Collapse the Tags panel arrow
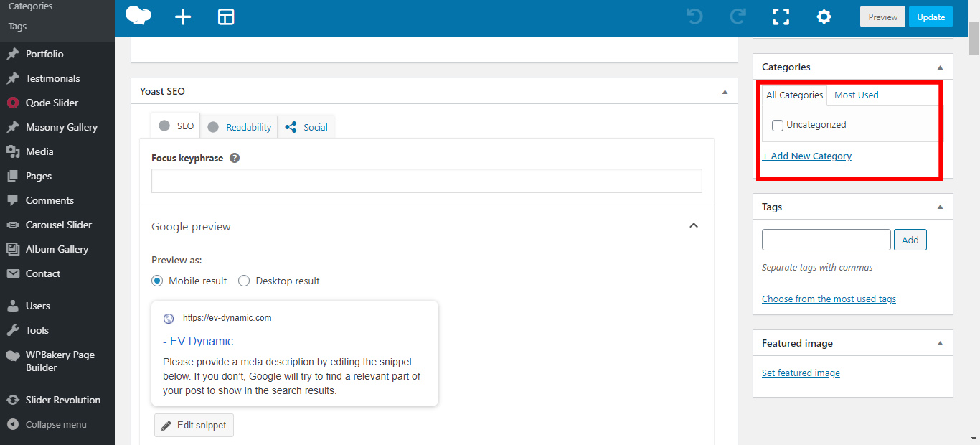The width and height of the screenshot is (980, 445). pyautogui.click(x=940, y=207)
